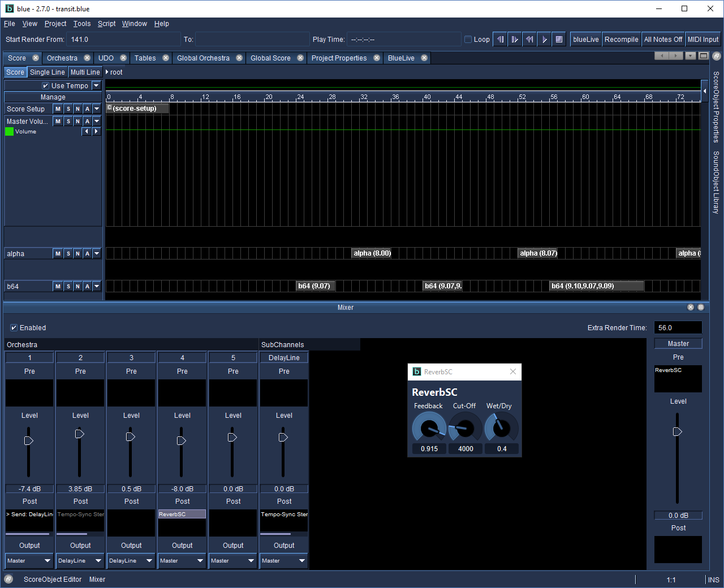Viewport: 724px width, 588px height.
Task: Close the ReverbSC popup window
Action: click(512, 371)
